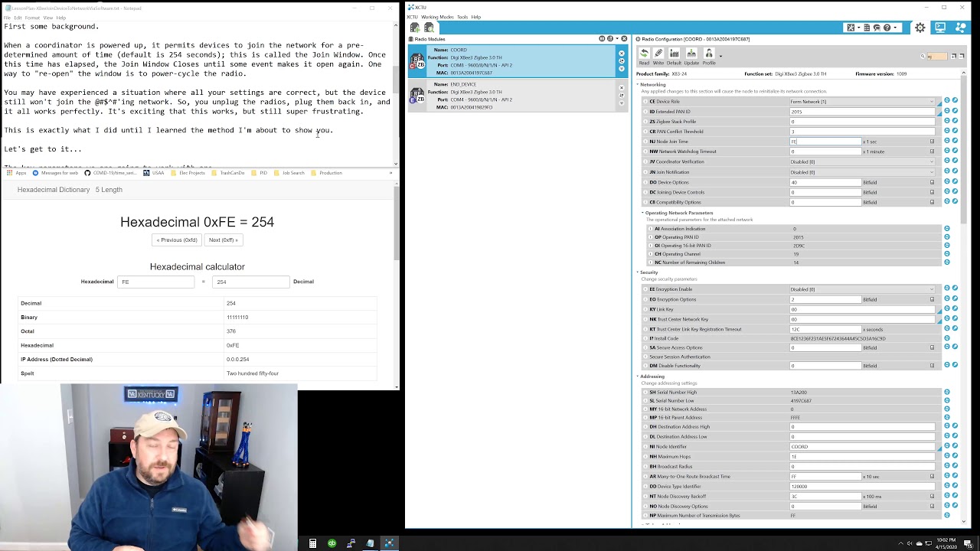Open the CE Device Role dropdown
Viewport: 980px width, 551px height.
(x=862, y=101)
